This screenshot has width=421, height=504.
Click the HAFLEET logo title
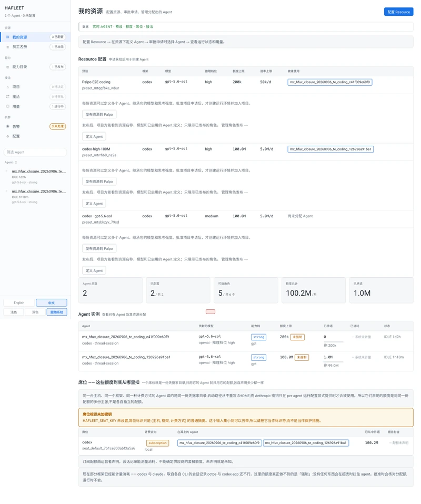pyautogui.click(x=14, y=8)
